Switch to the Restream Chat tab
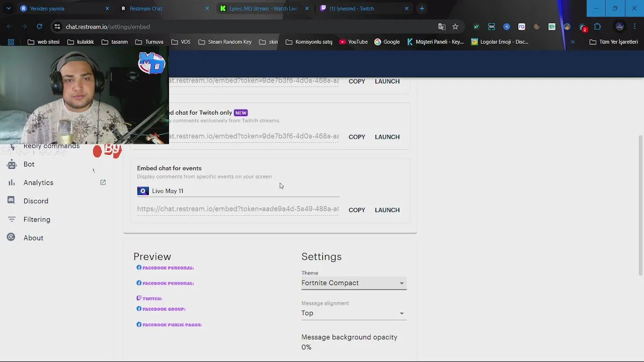This screenshot has width=644, height=362. point(165,9)
